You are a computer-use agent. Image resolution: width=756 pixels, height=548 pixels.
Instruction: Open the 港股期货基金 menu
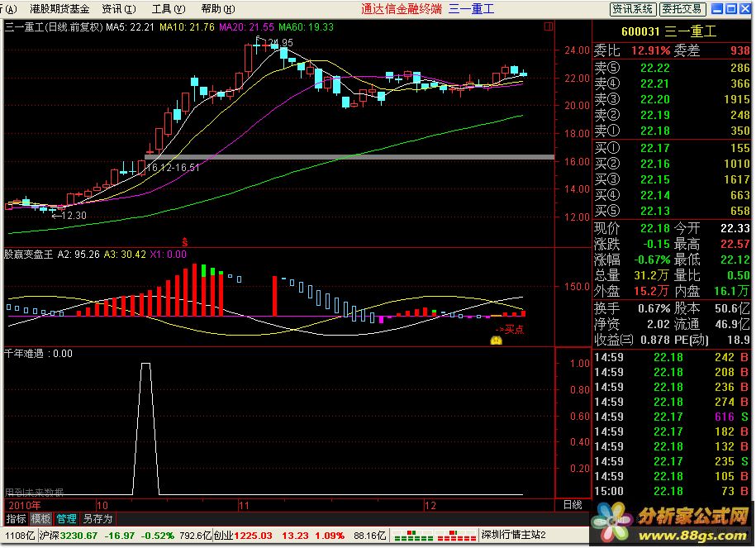pyautogui.click(x=59, y=9)
